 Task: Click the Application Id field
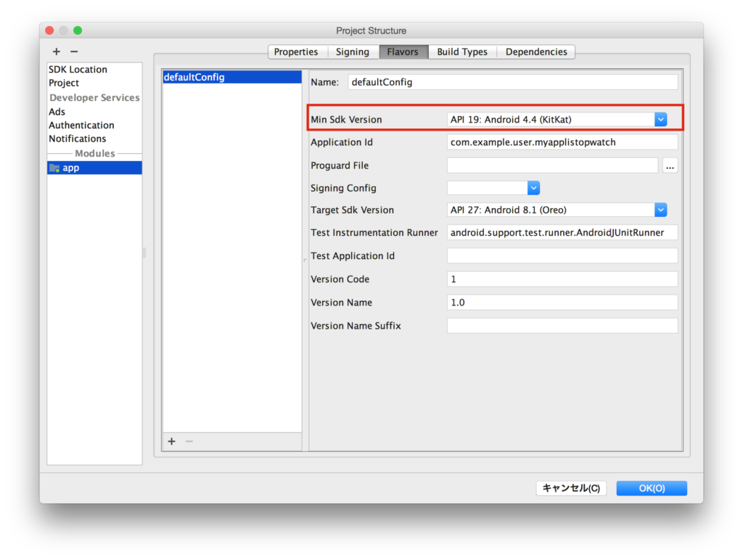(x=562, y=142)
